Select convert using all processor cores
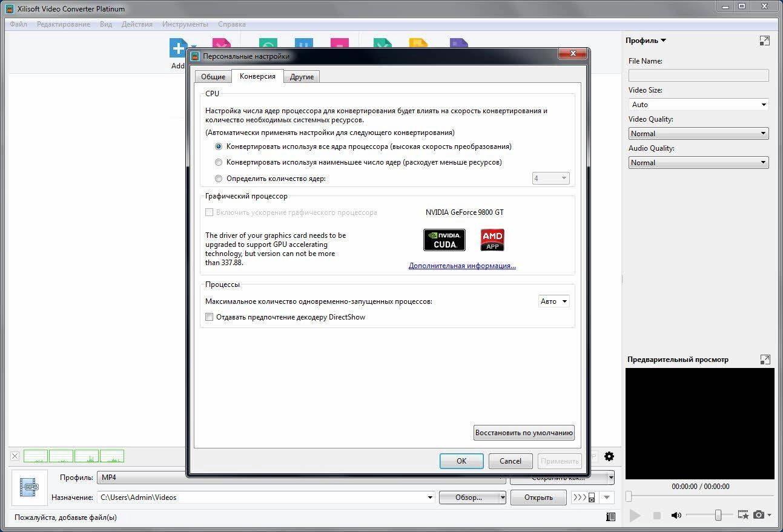Viewport: 783px width, 532px height. (x=219, y=146)
